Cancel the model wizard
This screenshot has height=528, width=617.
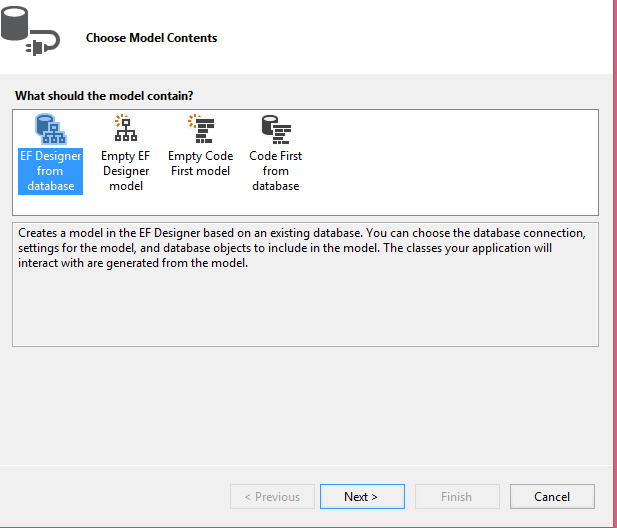tap(552, 496)
